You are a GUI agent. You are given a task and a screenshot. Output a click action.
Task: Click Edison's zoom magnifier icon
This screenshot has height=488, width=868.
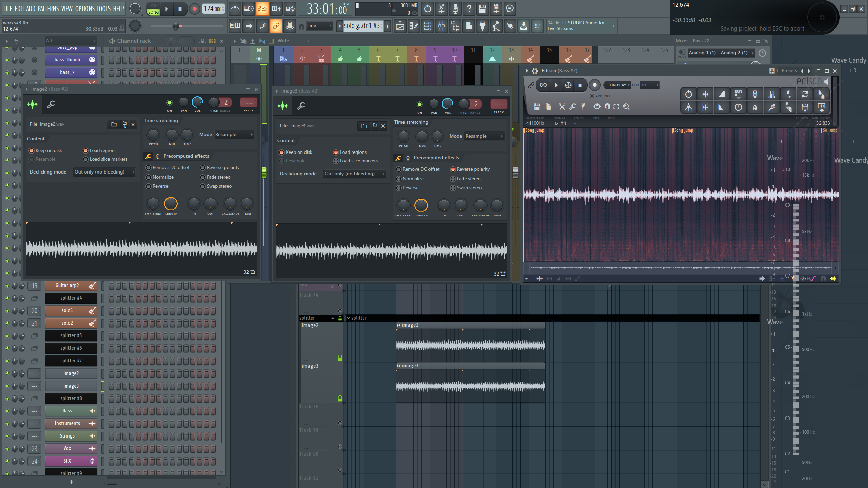(x=626, y=107)
